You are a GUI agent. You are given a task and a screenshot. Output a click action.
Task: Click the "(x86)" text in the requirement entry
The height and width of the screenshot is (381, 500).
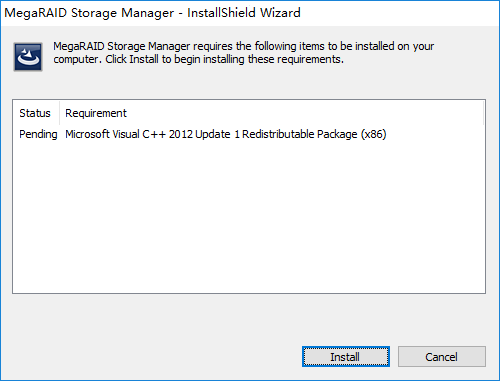pyautogui.click(x=373, y=134)
